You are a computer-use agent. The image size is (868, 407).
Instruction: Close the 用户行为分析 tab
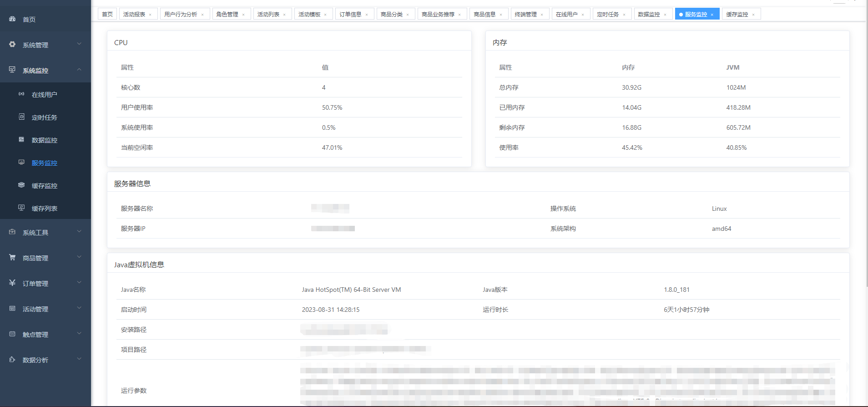[202, 15]
